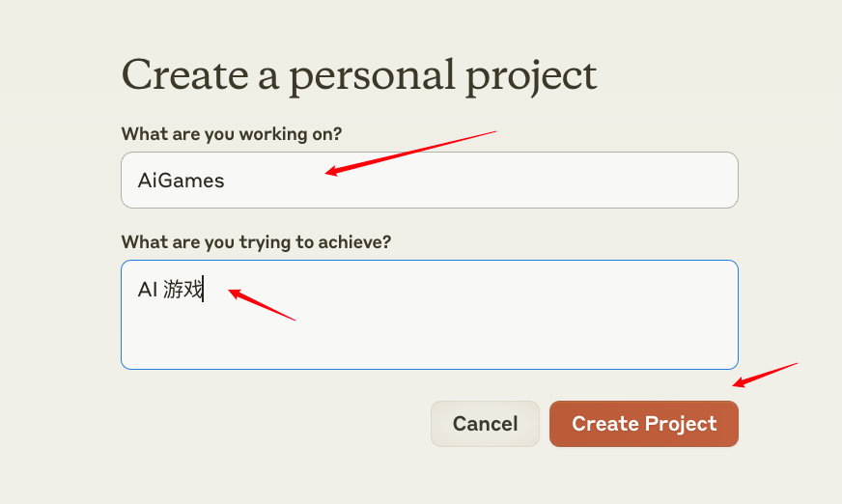Click the "AiGames" text in the name field
The image size is (842, 504).
pos(181,181)
